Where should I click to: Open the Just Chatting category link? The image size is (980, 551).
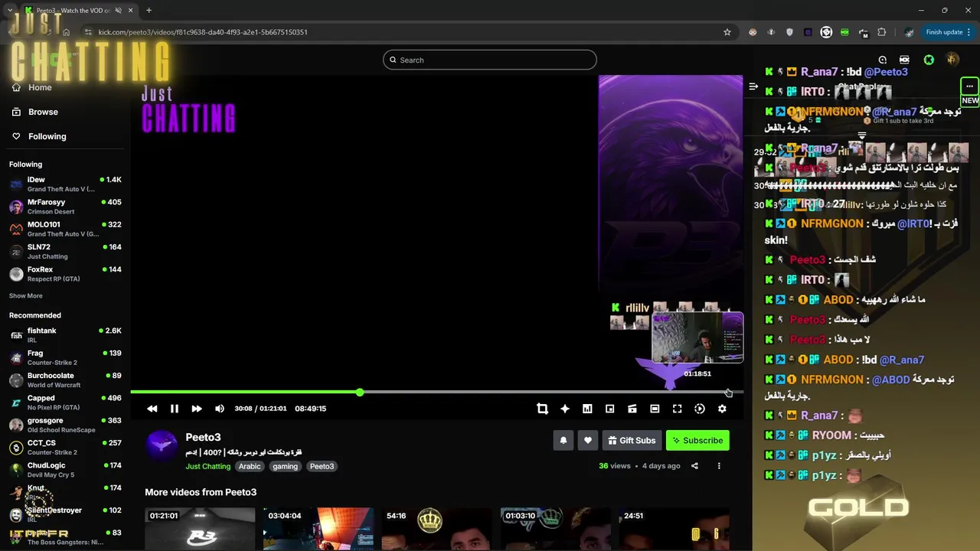tap(207, 466)
